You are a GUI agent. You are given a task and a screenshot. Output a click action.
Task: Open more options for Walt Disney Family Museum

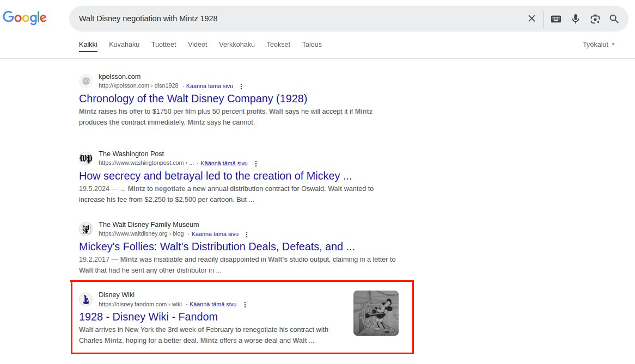(247, 234)
